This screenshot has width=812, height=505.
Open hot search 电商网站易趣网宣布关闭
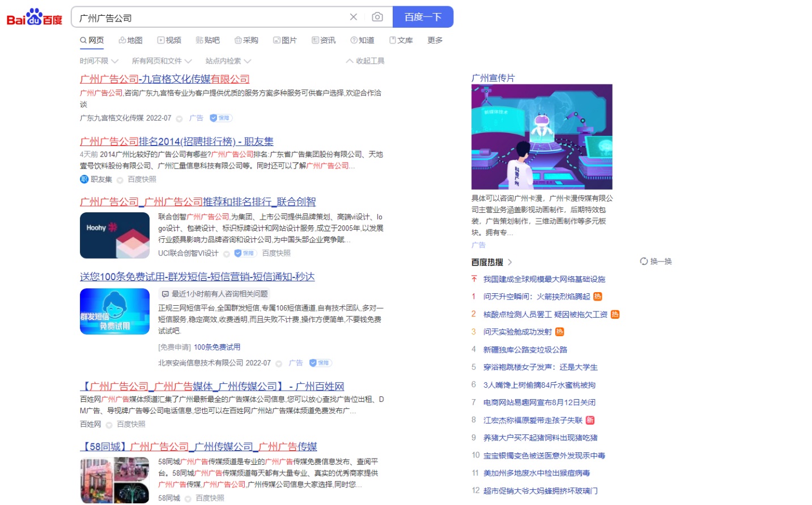pos(539,403)
